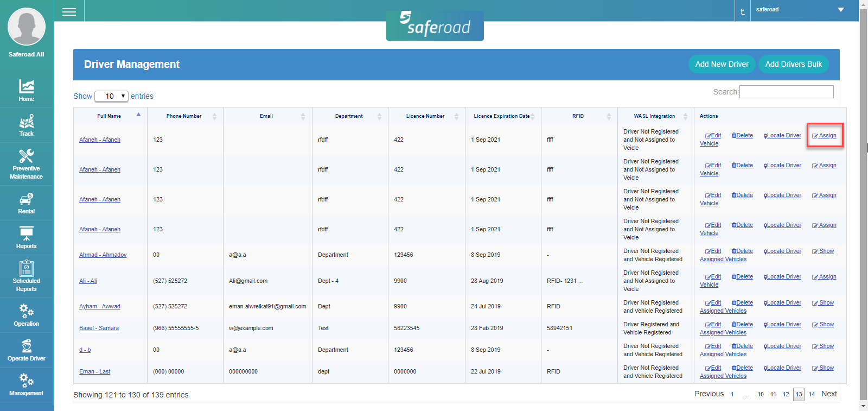Screen dimensions: 868x411
Task: Select current pagination page 13
Action: point(799,394)
